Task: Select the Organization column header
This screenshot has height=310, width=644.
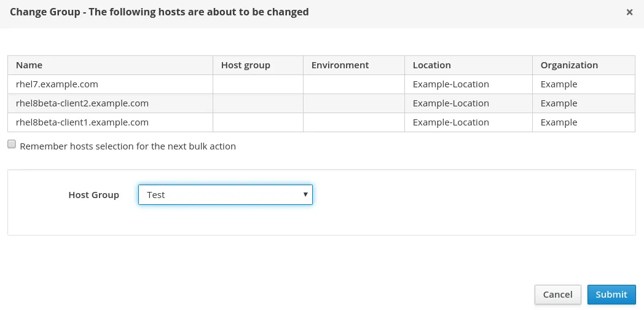Action: pos(569,65)
